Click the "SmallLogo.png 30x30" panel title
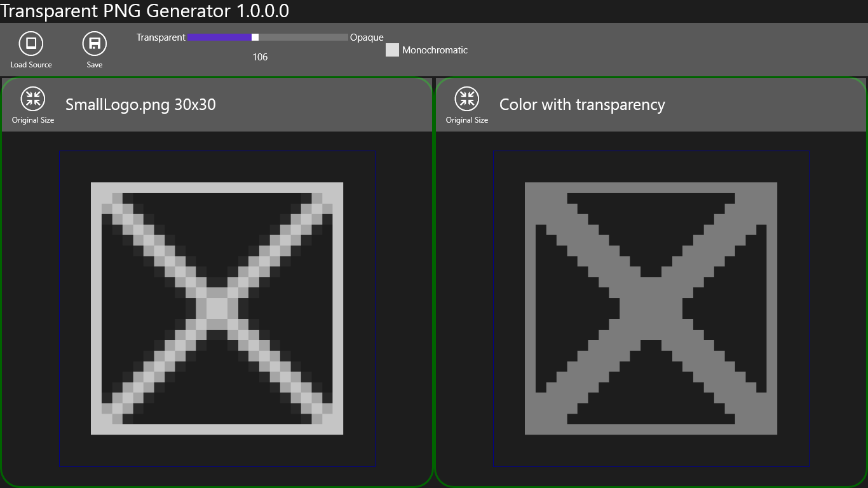Viewport: 868px width, 488px height. point(140,105)
